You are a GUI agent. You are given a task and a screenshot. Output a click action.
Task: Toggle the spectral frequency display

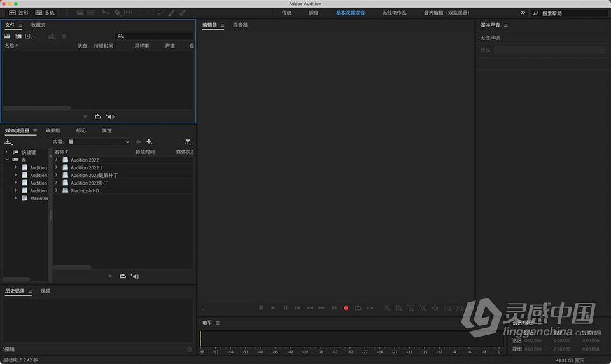coord(80,13)
